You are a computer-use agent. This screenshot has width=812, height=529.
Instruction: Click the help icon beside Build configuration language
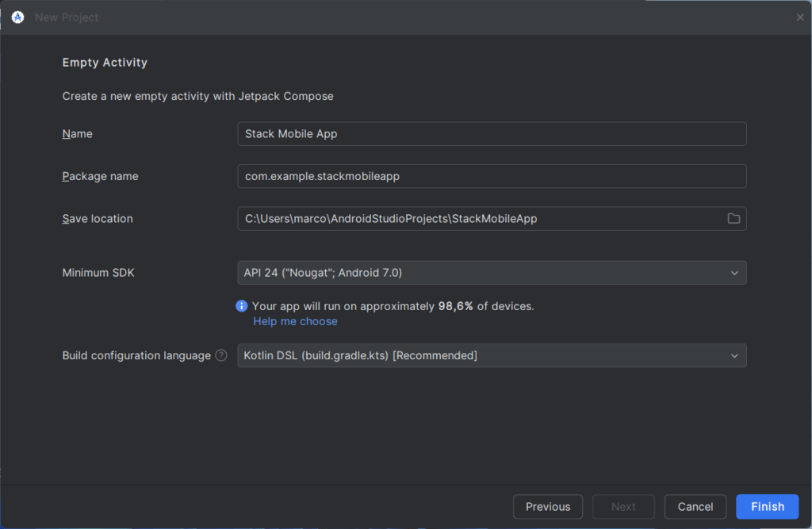click(x=220, y=355)
